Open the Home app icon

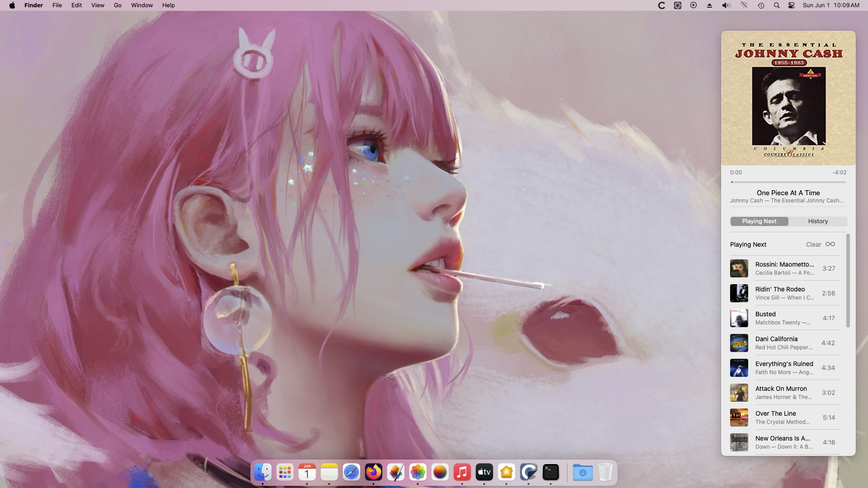click(506, 473)
